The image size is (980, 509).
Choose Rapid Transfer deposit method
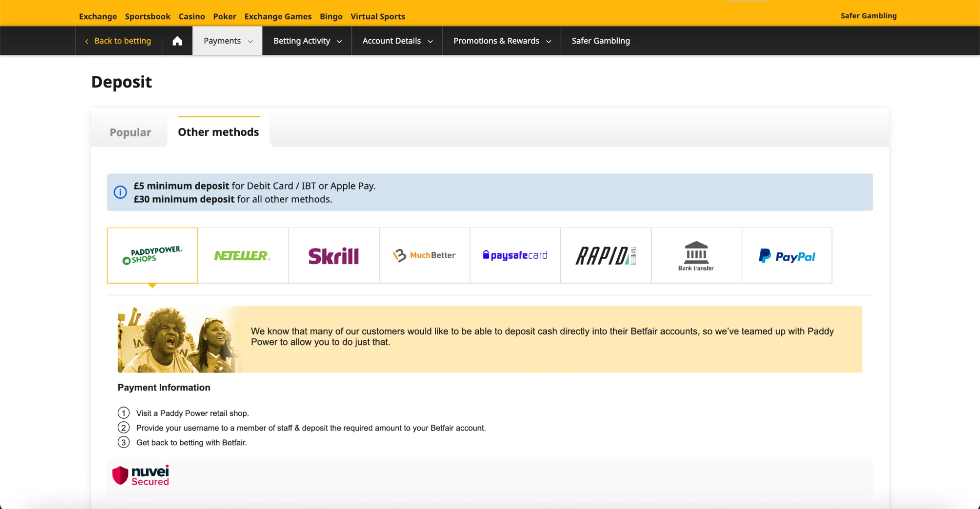coord(605,255)
